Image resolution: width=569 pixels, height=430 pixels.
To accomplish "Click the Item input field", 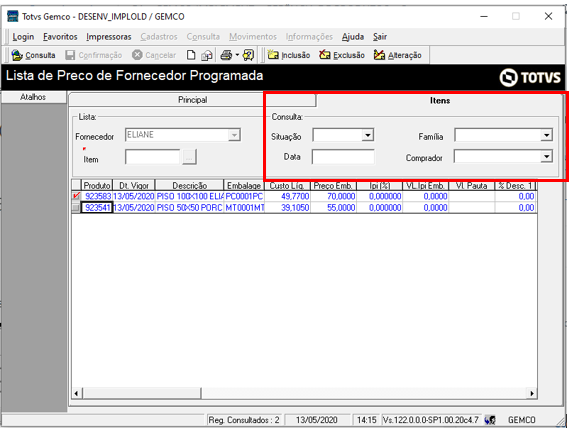I will tap(152, 157).
